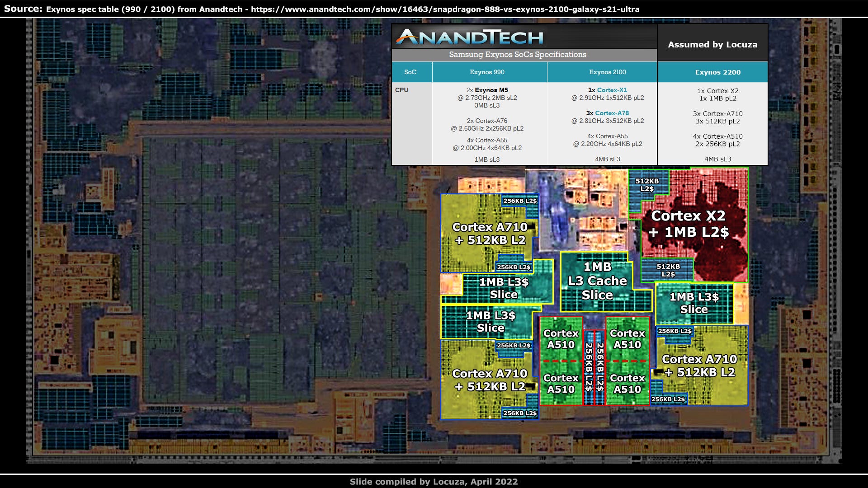Screen dimensions: 868x488
Task: Select '@ 2.73GHz 2MB sL2' text
Action: pyautogui.click(x=487, y=98)
